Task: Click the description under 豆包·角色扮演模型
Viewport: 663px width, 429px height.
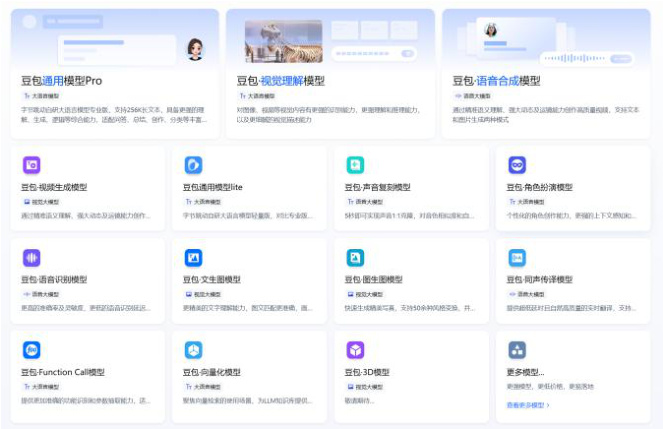Action: (x=571, y=216)
